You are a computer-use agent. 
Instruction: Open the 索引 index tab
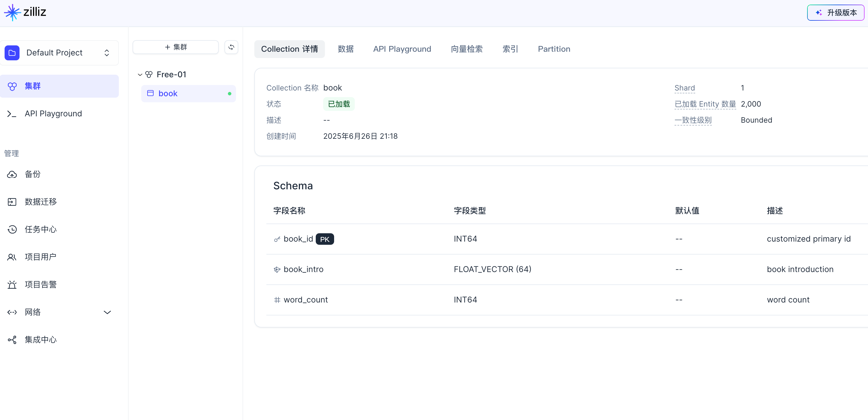click(510, 49)
